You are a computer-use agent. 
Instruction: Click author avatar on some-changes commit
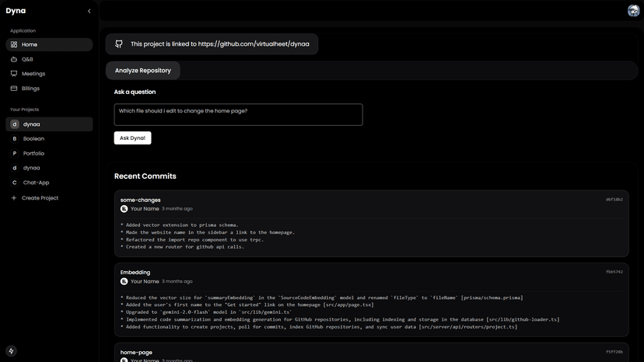[x=124, y=209]
